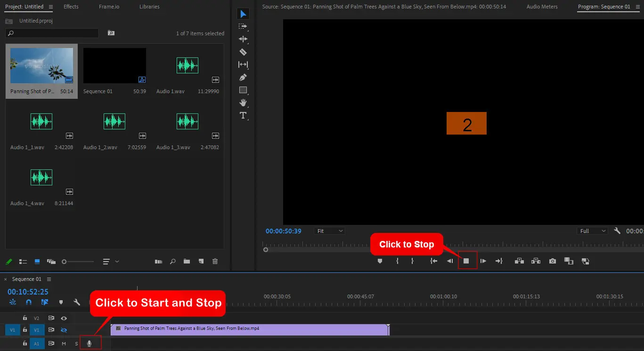Create a New Bin folder
Screen dimensions: 644x351
coord(187,261)
